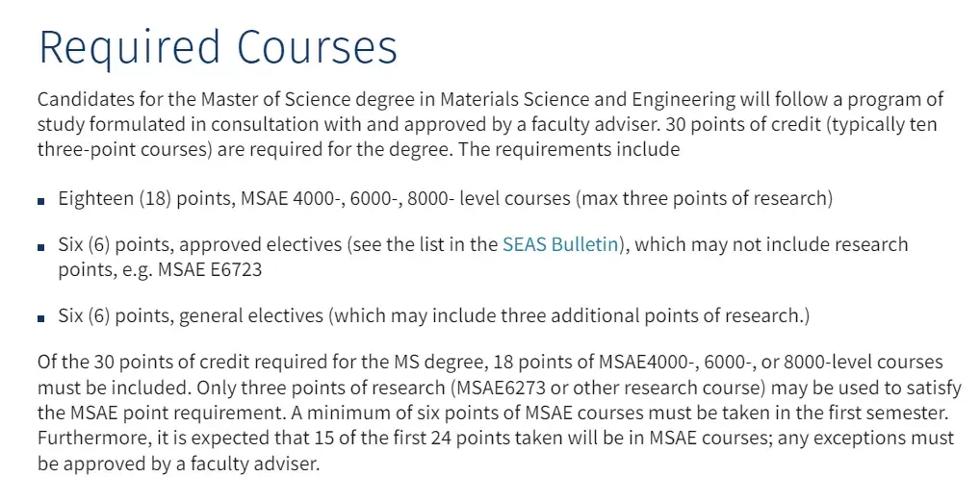Click the intro paragraph beginning 'Candidates for the Master'
Image resolution: width=980 pixels, height=477 pixels.
tap(491, 124)
